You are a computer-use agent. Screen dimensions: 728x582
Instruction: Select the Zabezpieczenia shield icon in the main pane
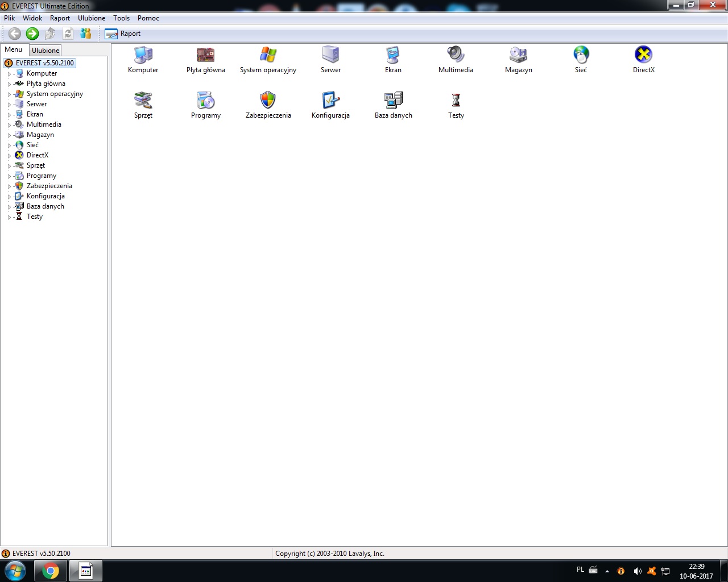(268, 100)
